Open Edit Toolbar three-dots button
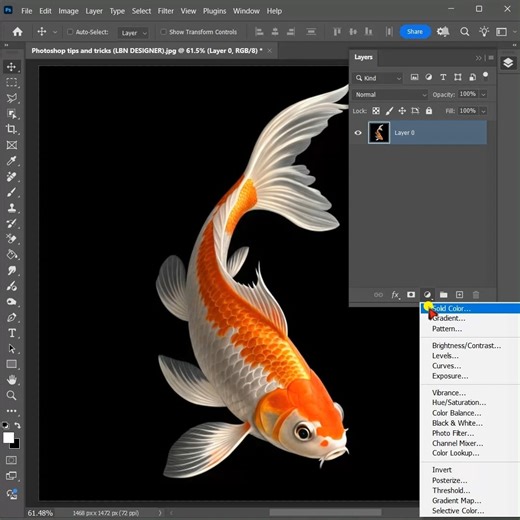This screenshot has width=520, height=520. click(12, 411)
